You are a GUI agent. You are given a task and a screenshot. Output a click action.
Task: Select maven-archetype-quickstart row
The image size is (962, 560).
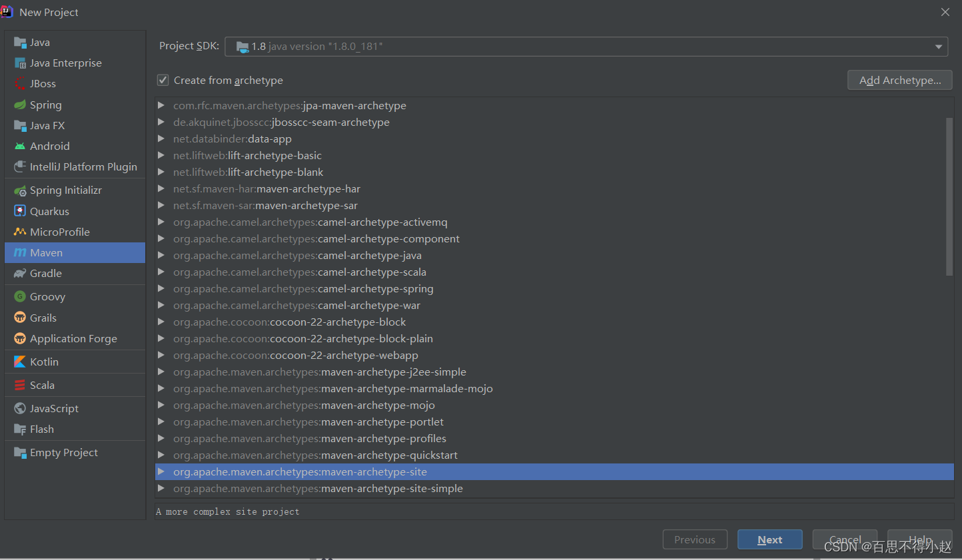[x=554, y=455]
